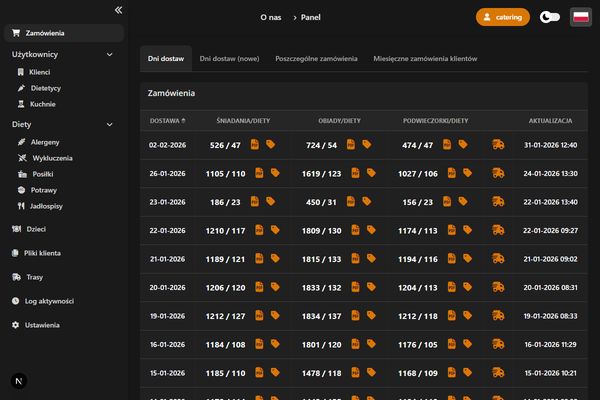Click label tag icon for lunches on 26-01-2026
Viewport: 600px width, 400px height.
click(367, 173)
